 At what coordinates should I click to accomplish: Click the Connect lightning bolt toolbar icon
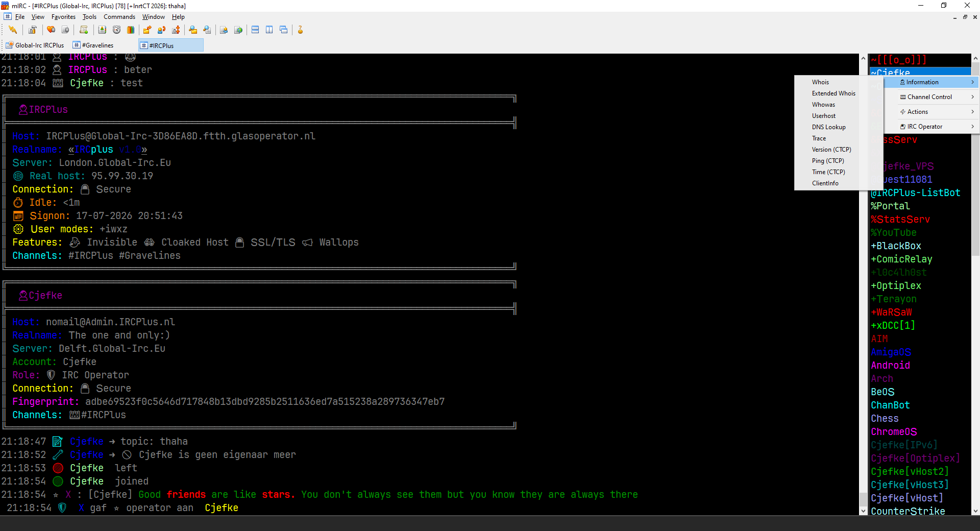point(13,30)
